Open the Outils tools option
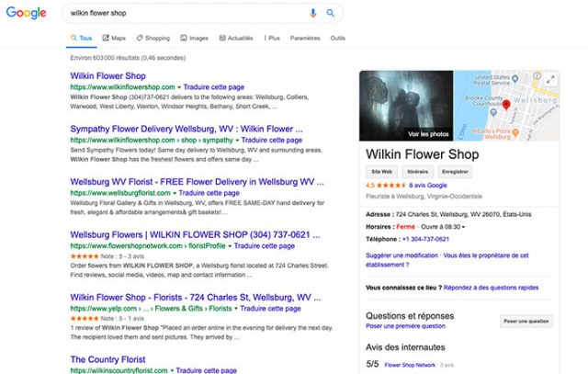 pos(337,38)
